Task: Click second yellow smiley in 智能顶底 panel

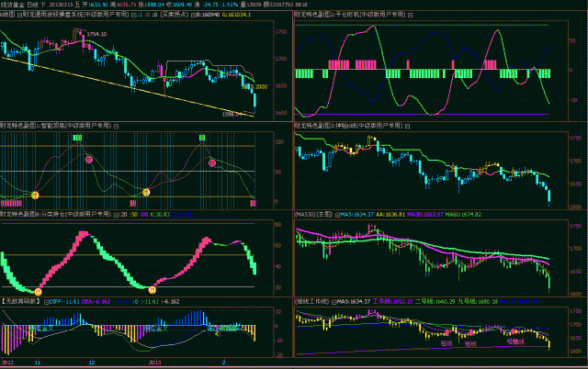Action: 145,192
